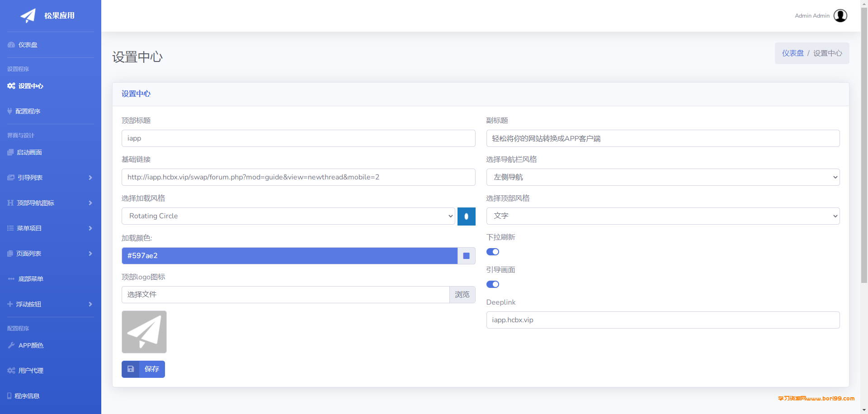Expand the 顶部导航图标 submenu chevron
This screenshot has height=414, width=868.
point(90,203)
